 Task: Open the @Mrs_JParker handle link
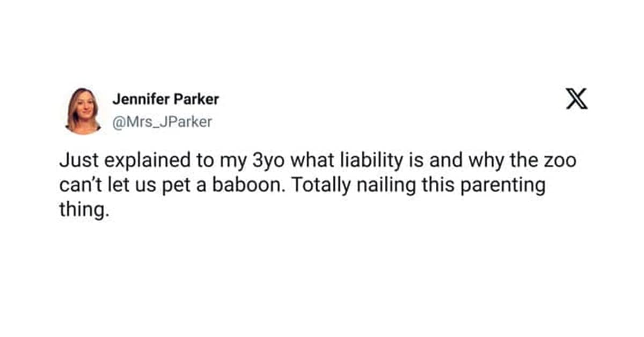pos(162,122)
